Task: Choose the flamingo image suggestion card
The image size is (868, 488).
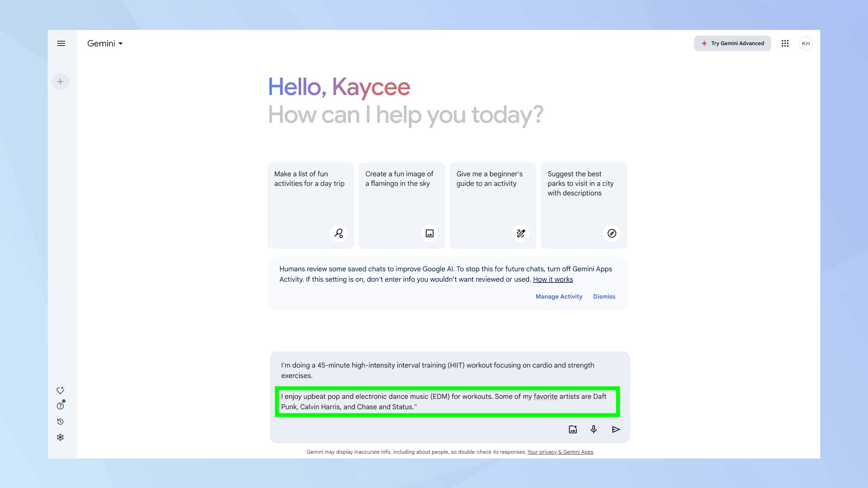Action: pos(401,205)
